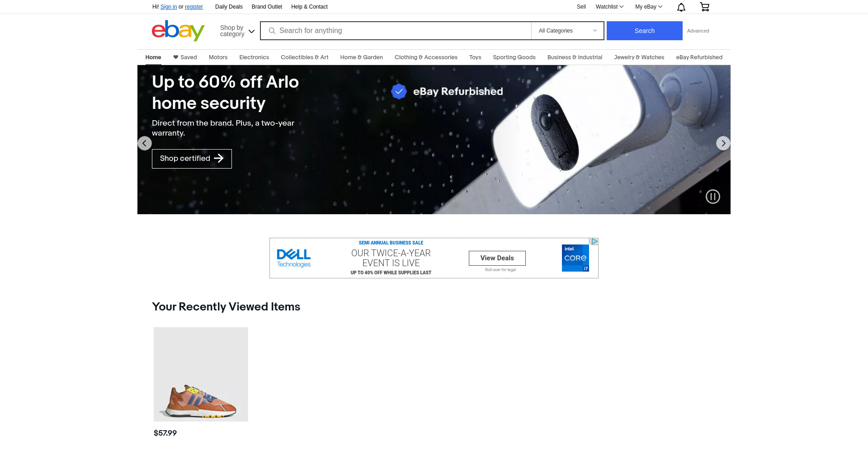
Task: Expand the Watchlist dropdown
Action: 609,7
